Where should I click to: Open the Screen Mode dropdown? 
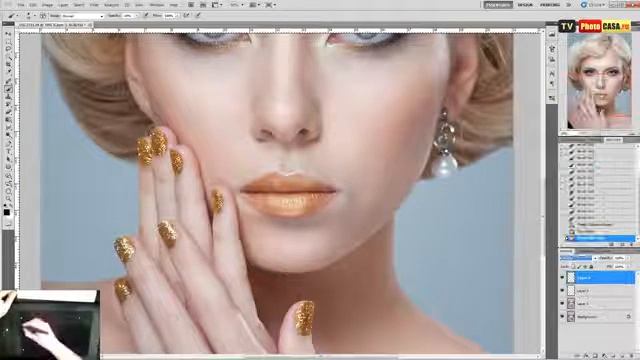pyautogui.click(x=271, y=5)
